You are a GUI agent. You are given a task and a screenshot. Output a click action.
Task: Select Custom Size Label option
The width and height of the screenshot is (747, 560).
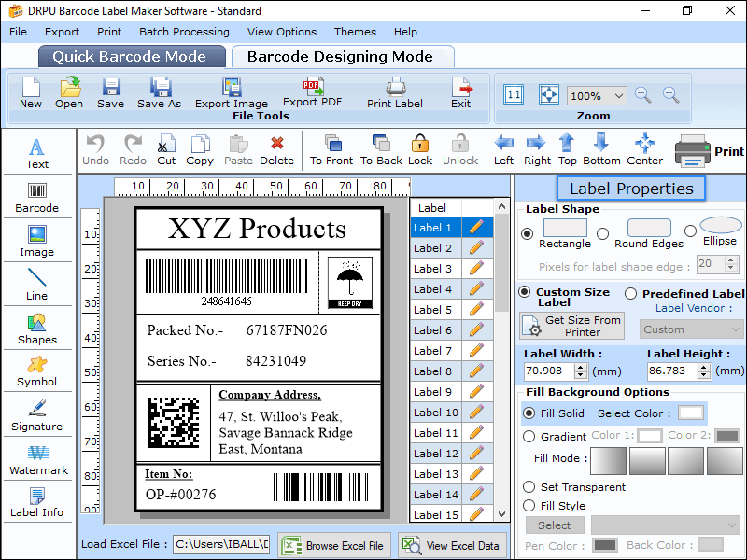tap(525, 292)
